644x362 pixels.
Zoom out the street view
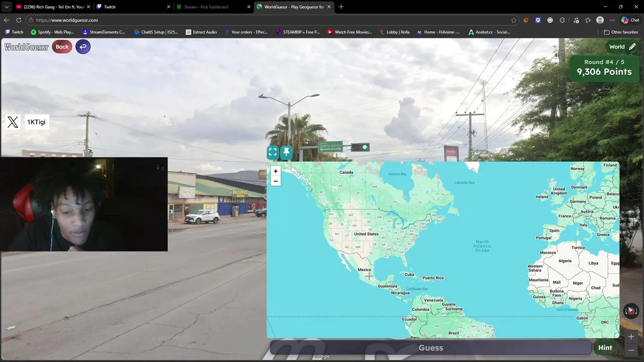[x=631, y=350]
